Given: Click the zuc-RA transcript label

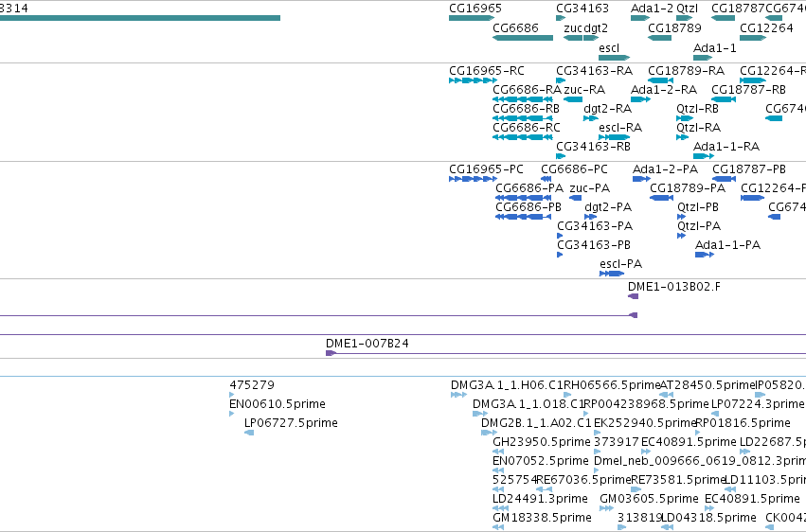Looking at the screenshot, I should tap(584, 90).
